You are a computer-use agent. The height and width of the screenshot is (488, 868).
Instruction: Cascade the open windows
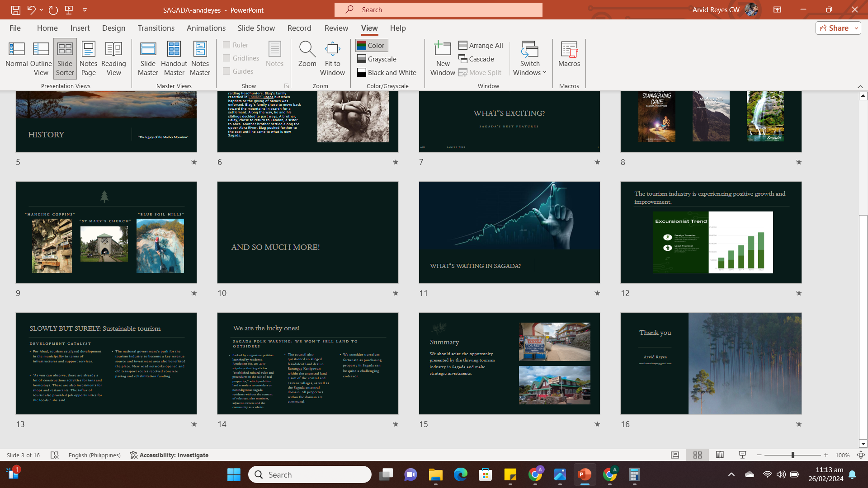click(x=476, y=59)
